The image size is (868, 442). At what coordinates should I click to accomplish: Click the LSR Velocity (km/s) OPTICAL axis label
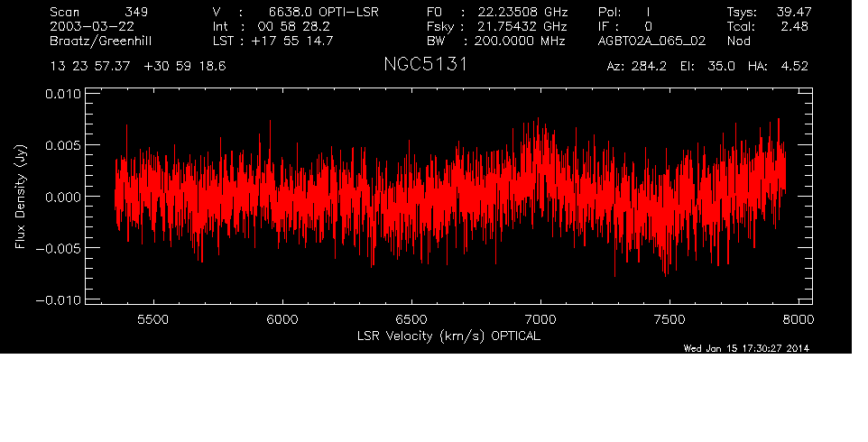click(x=448, y=336)
